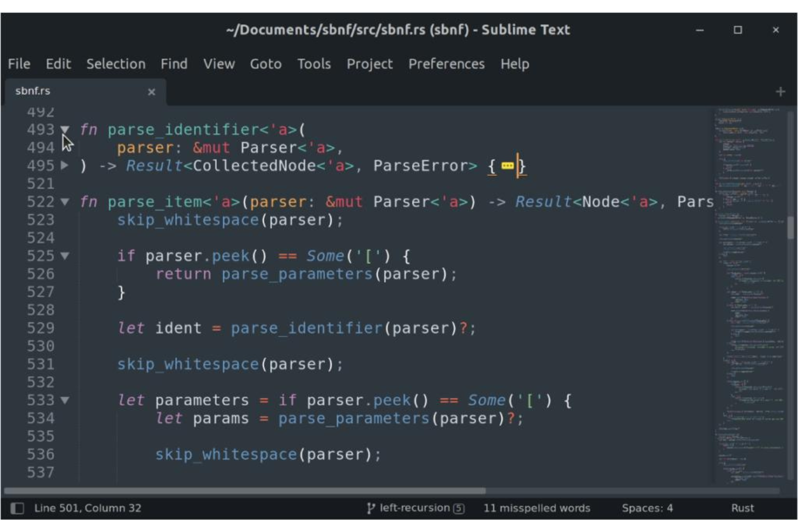Collapse the parameters block fold arrow on line 533
The width and height of the screenshot is (798, 532).
[64, 400]
